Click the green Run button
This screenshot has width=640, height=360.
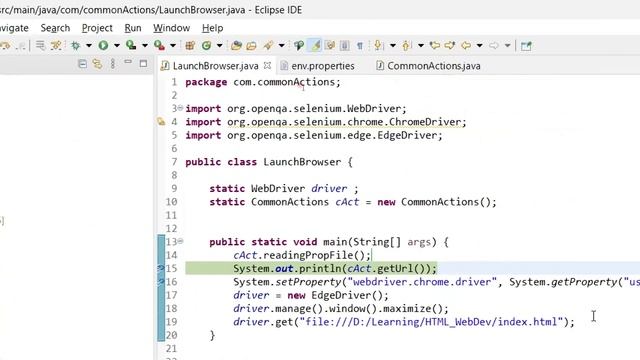103,45
